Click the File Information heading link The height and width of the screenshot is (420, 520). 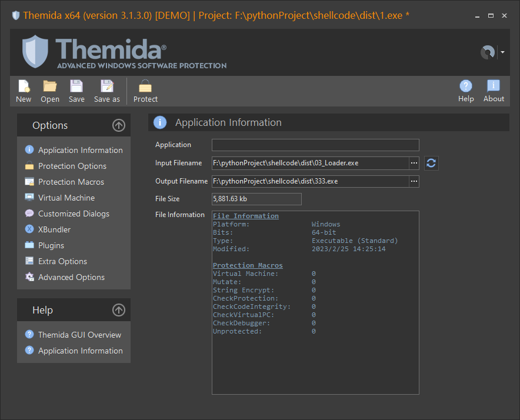click(246, 216)
